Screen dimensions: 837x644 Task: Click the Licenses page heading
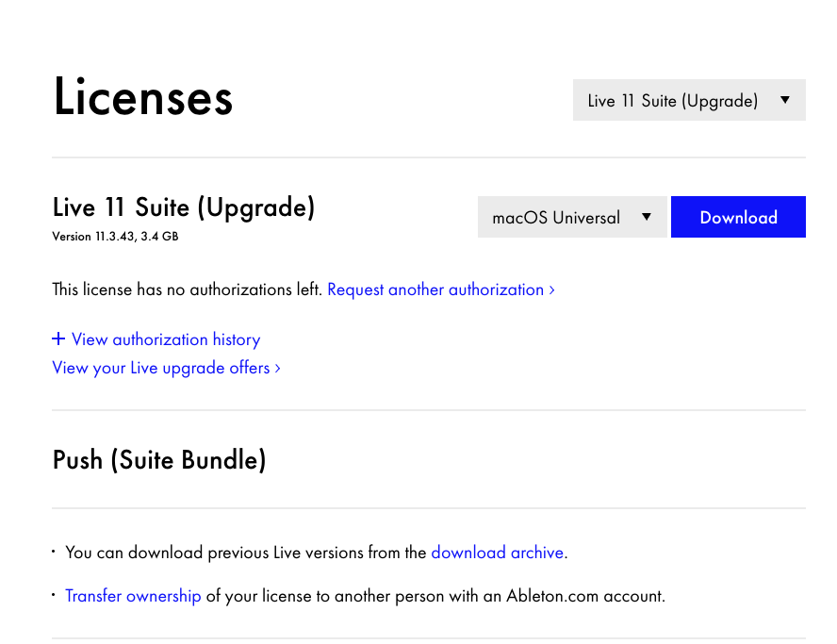click(143, 97)
